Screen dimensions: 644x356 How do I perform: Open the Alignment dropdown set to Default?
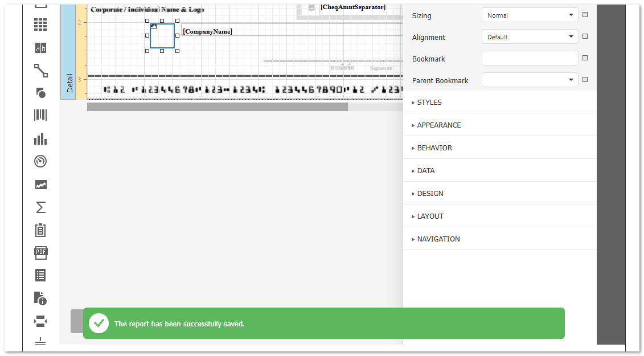[530, 37]
